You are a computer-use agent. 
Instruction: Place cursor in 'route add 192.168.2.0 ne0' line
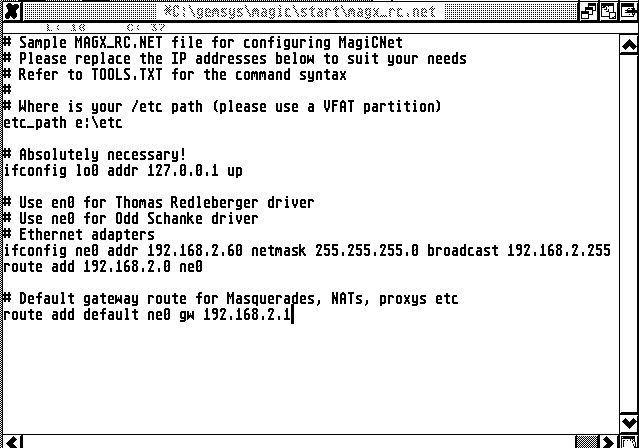click(103, 267)
